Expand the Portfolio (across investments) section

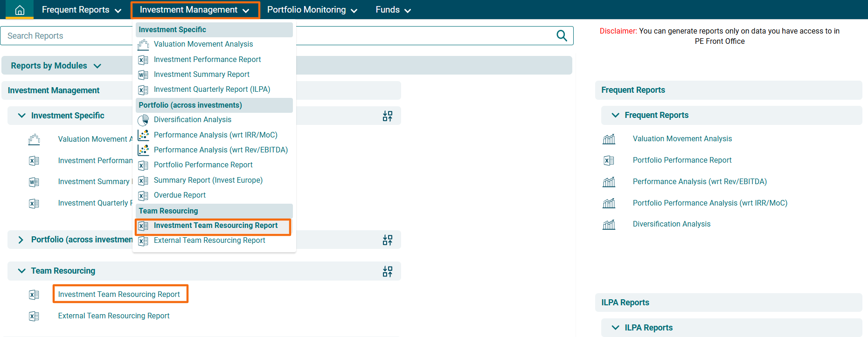click(21, 240)
